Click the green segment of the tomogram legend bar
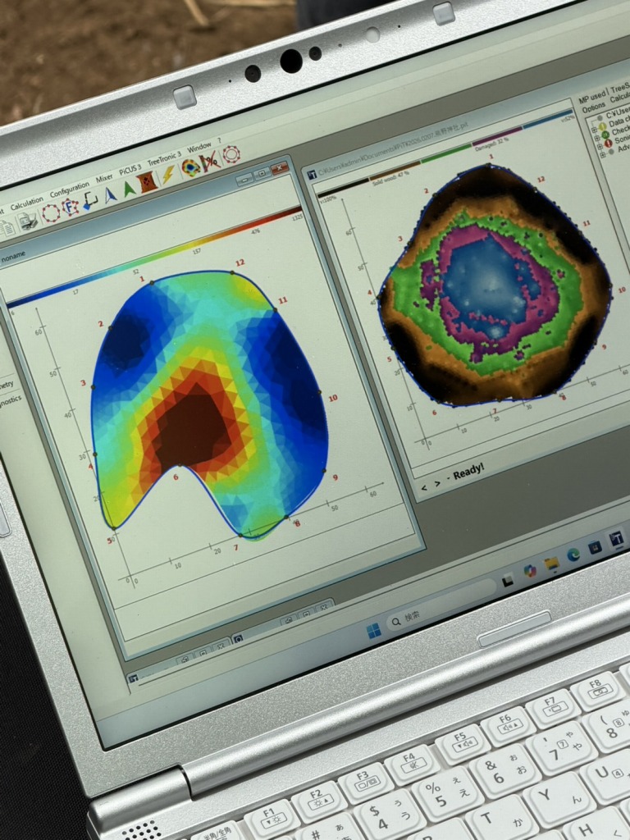Image resolution: width=630 pixels, height=840 pixels. click(446, 153)
